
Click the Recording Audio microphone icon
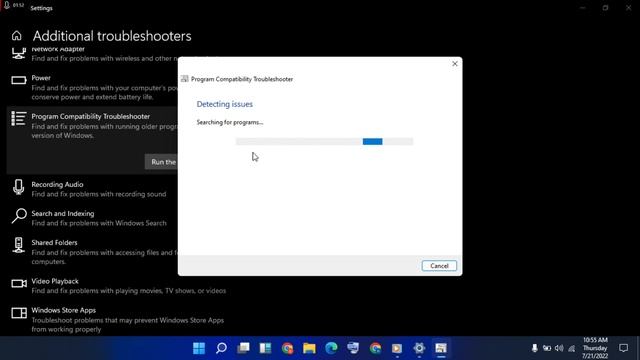pos(18,187)
